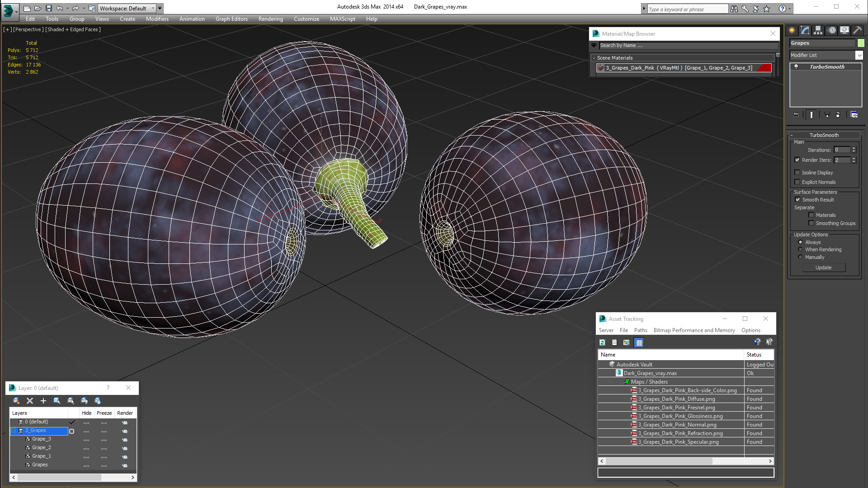The width and height of the screenshot is (868, 488).
Task: Click the Search by Name field
Action: click(689, 45)
